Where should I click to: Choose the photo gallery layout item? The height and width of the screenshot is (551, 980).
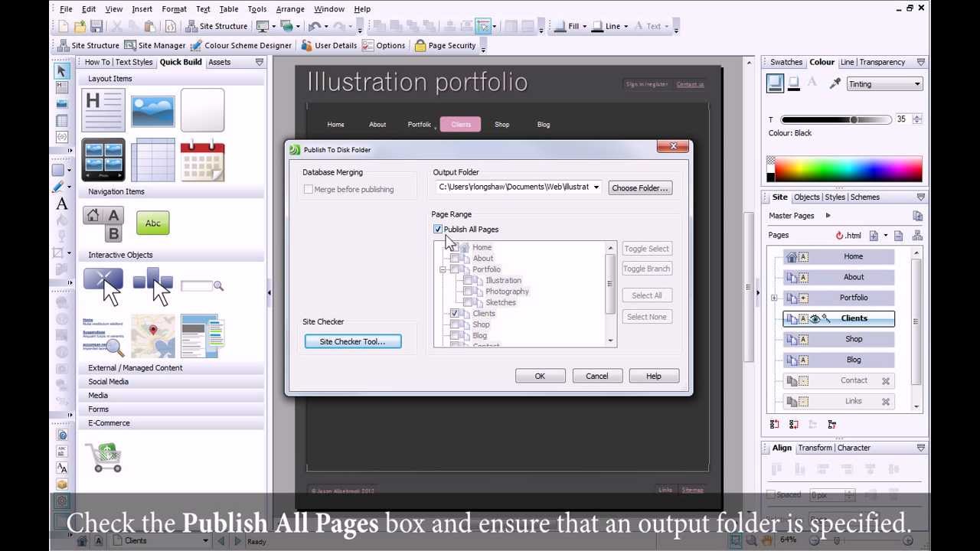click(103, 160)
